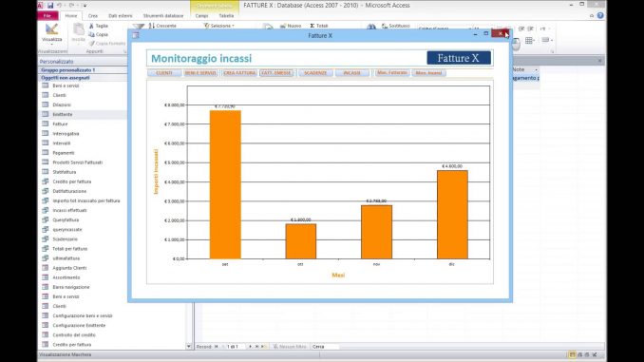644x362 pixels.
Task: Click the Mon. Fatturato button
Action: tap(392, 73)
